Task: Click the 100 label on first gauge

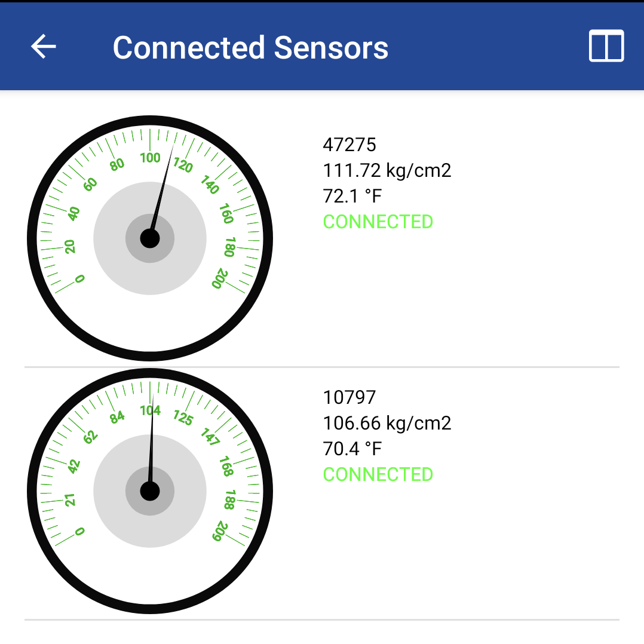Action: [x=150, y=157]
